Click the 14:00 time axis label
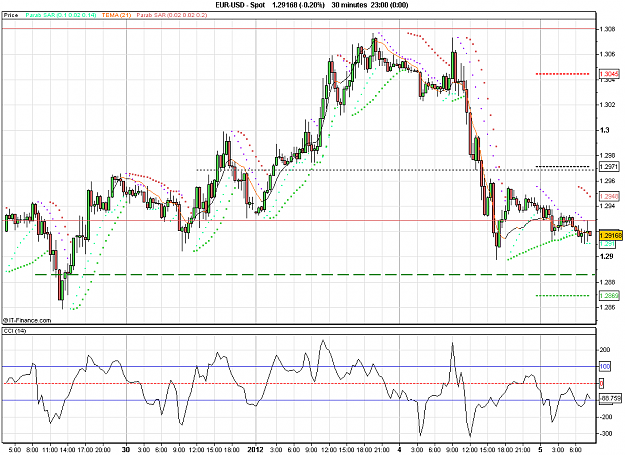 pyautogui.click(x=68, y=450)
